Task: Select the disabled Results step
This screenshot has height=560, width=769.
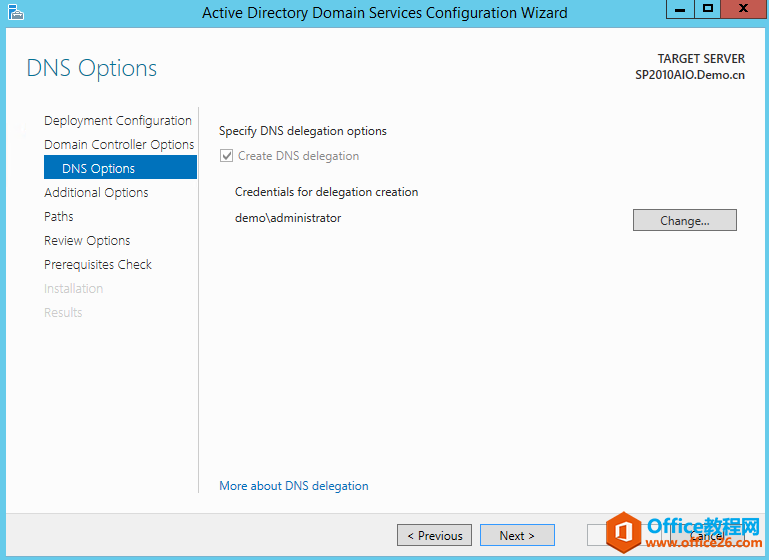Action: [x=63, y=312]
